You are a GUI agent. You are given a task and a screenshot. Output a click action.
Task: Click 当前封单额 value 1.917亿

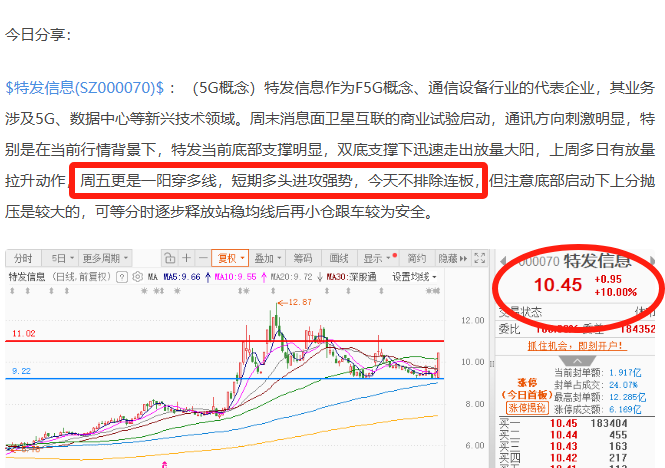(625, 373)
